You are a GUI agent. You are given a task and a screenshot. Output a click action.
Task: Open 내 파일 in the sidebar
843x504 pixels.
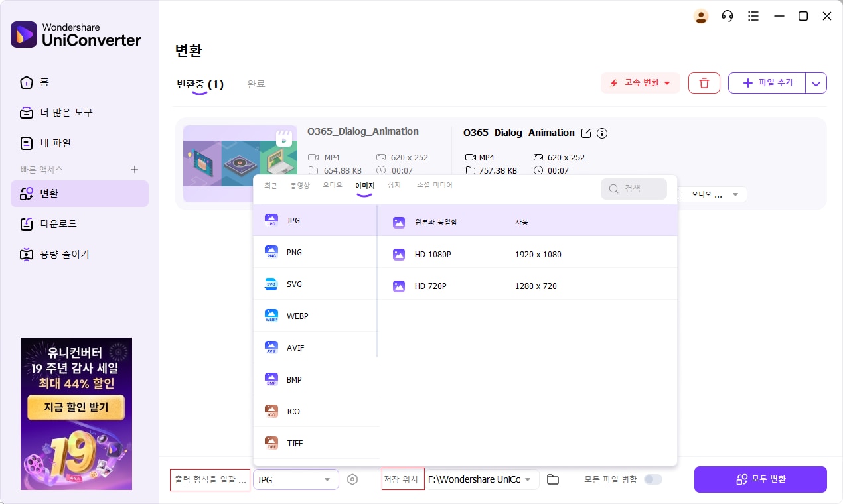[x=80, y=143]
